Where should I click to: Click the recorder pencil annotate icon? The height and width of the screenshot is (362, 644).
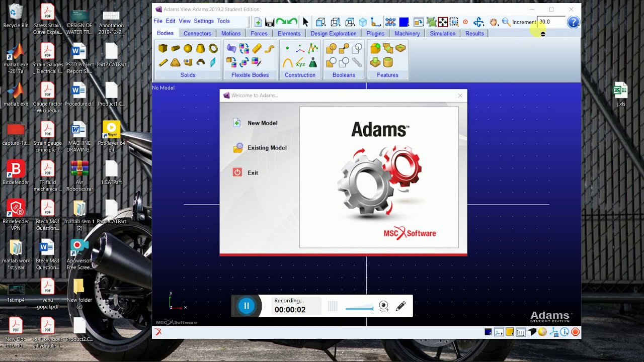401,306
